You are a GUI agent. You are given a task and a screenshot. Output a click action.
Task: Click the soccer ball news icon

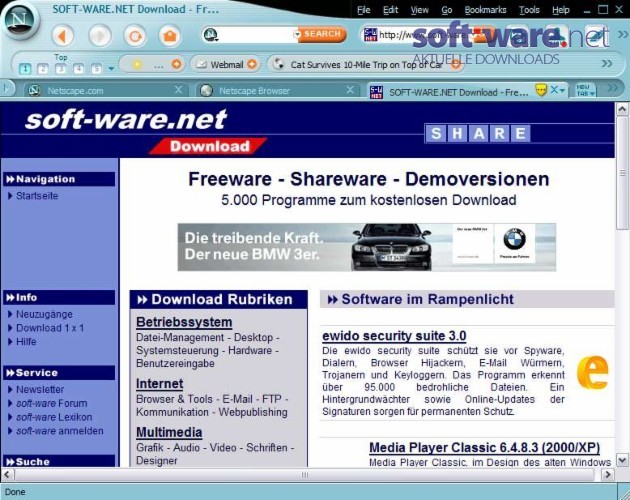[x=278, y=64]
